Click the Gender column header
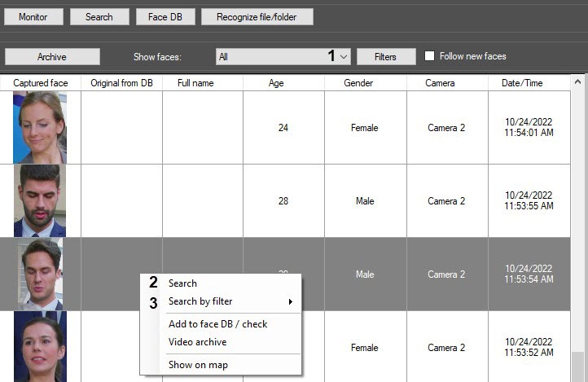588x382 pixels. point(358,83)
